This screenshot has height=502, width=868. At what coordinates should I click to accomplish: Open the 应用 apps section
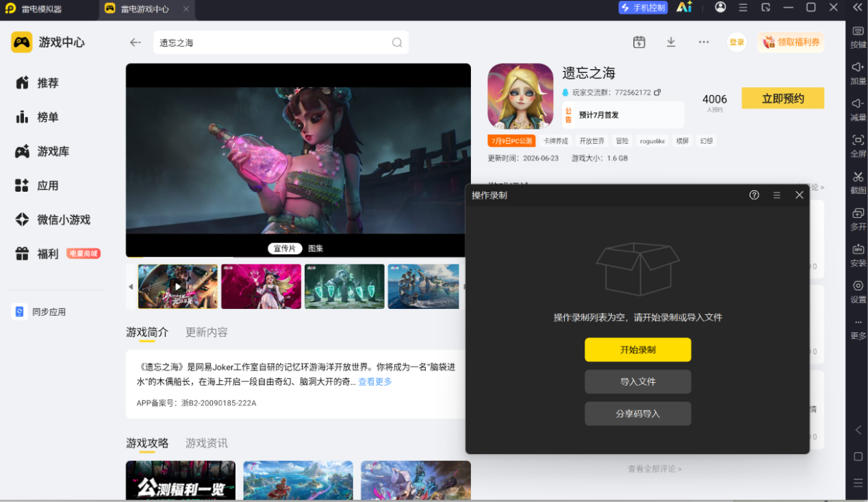pos(38,186)
